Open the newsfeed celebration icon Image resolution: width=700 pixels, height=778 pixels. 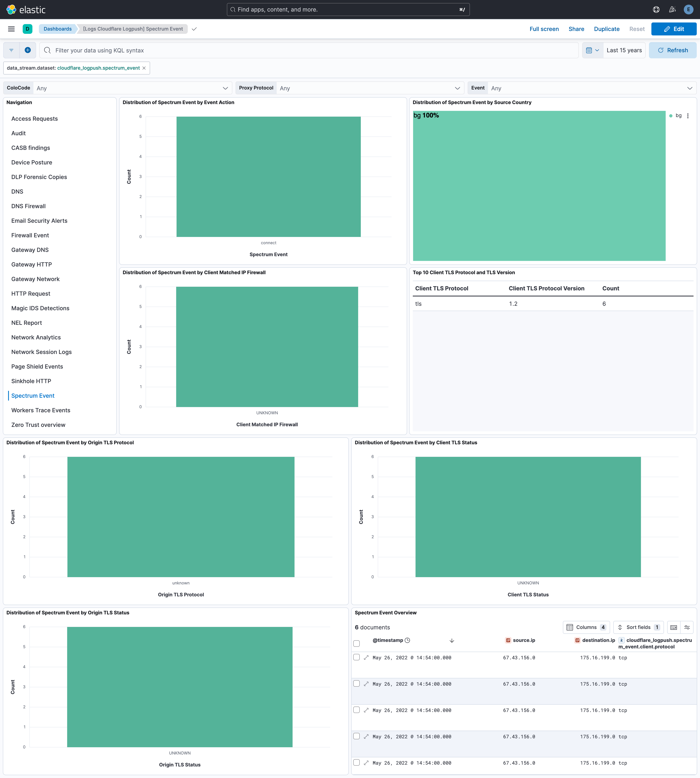pyautogui.click(x=672, y=10)
